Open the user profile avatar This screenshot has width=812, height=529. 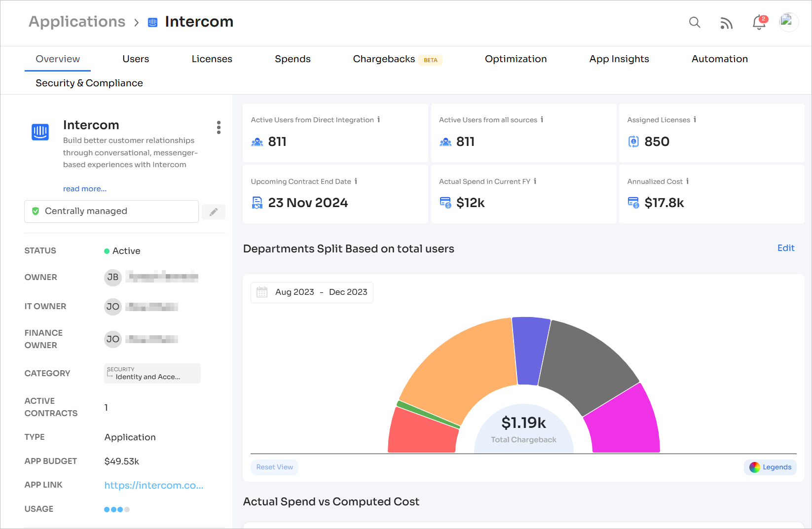[x=788, y=22]
